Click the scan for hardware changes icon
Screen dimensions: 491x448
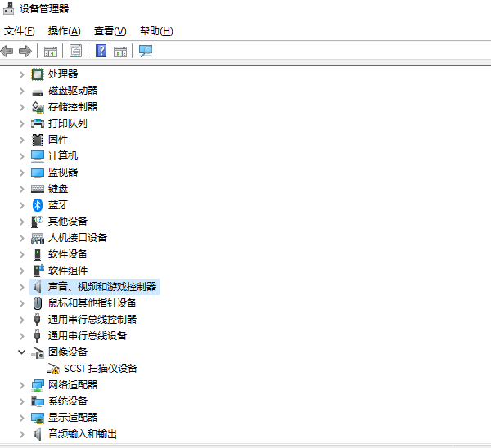(x=146, y=51)
